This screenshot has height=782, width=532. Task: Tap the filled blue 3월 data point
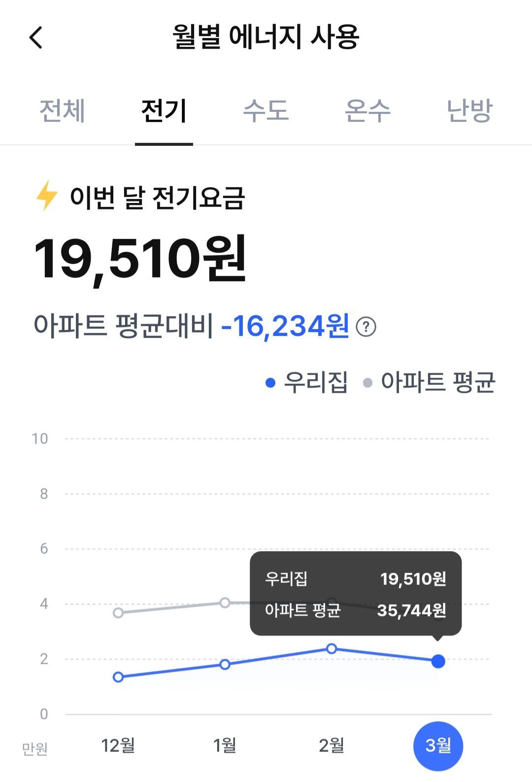[x=438, y=661]
